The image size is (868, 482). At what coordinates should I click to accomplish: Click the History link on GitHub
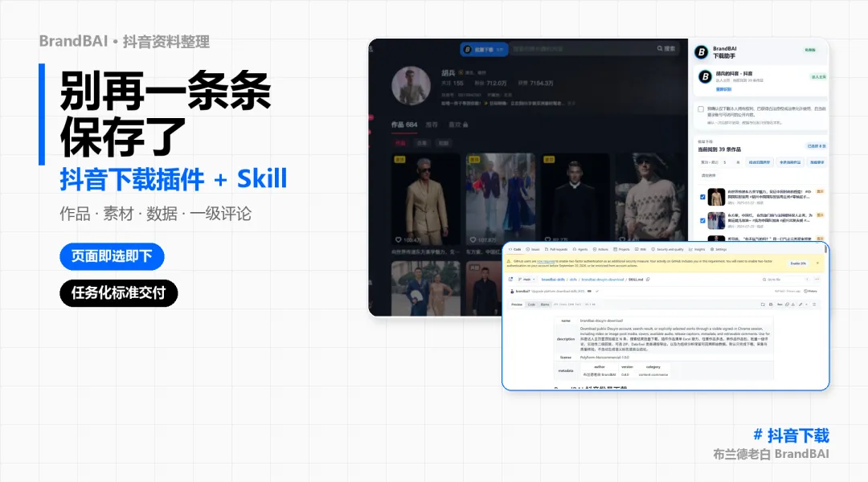[x=810, y=291]
